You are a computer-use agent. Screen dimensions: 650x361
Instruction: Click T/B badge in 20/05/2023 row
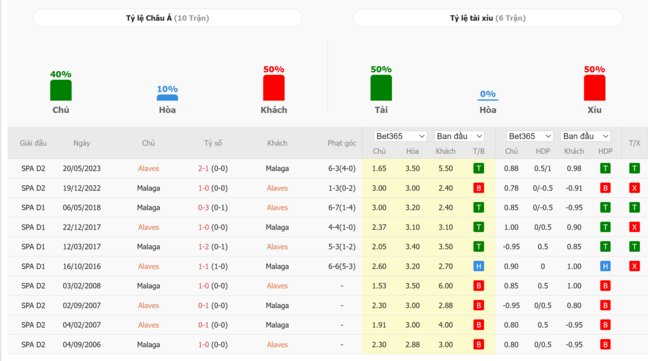pyautogui.click(x=478, y=168)
